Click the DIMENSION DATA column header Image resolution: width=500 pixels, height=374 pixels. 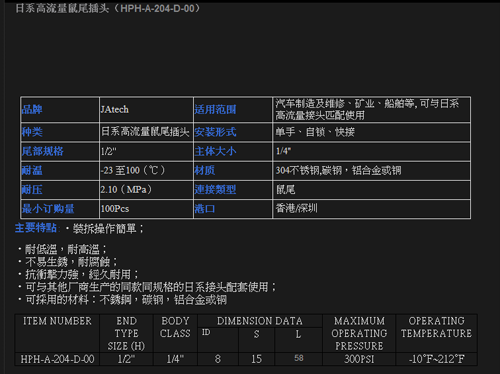(260, 321)
